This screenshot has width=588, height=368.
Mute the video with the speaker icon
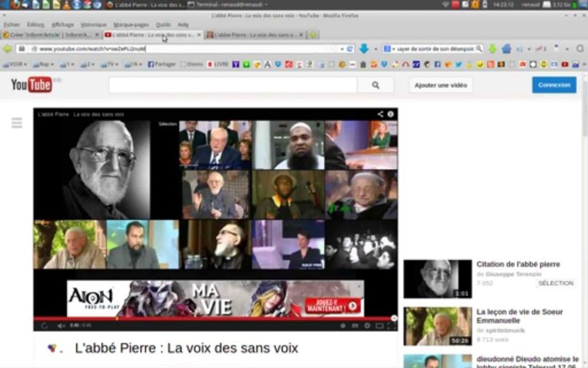(61, 326)
